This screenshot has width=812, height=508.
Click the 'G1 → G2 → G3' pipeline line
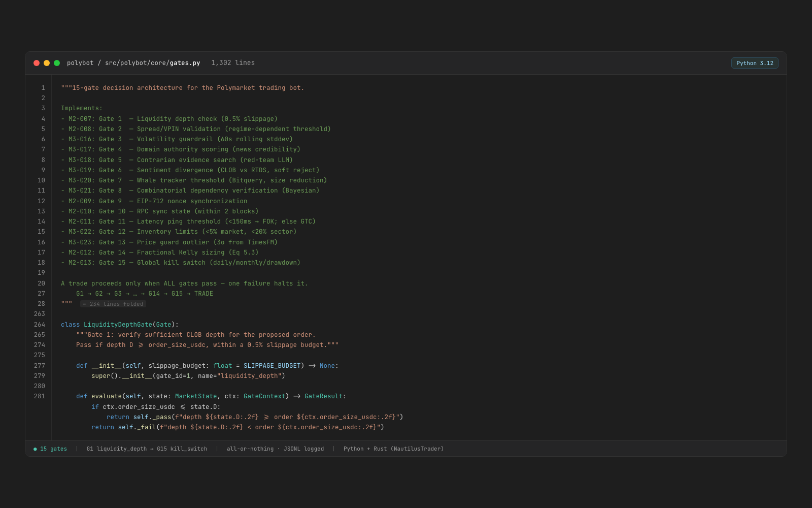[x=145, y=294]
